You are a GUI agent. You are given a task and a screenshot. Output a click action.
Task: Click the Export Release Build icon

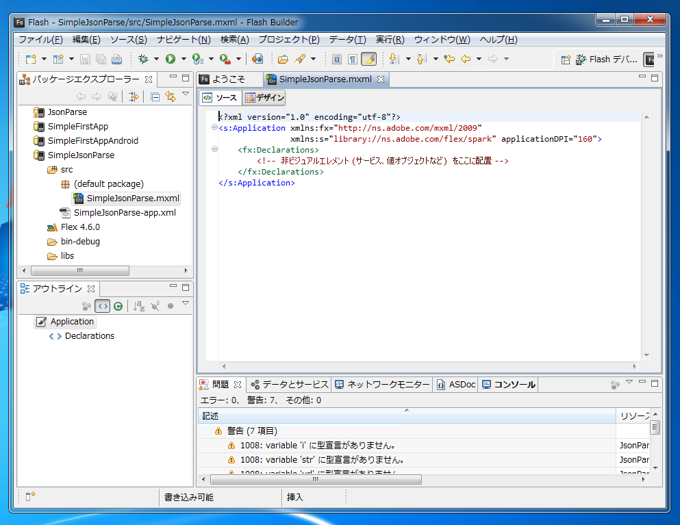tap(225, 59)
